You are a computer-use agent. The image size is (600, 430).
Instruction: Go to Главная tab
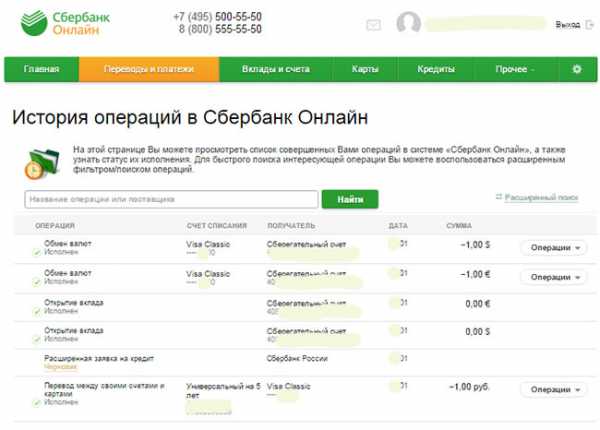point(41,69)
